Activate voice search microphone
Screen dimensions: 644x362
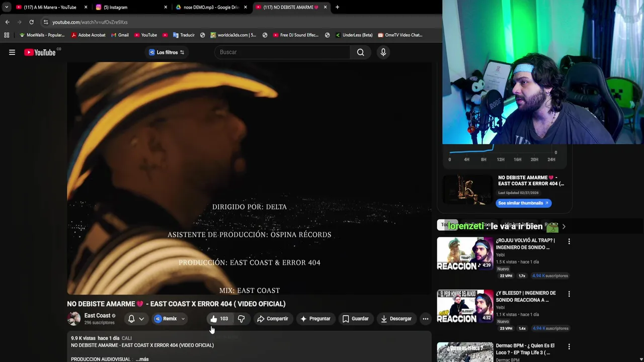383,52
